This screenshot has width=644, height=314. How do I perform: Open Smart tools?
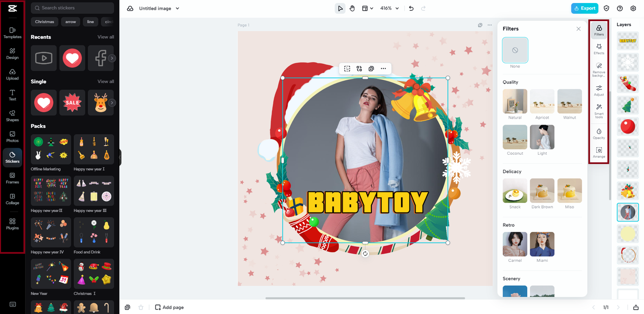pos(599,111)
